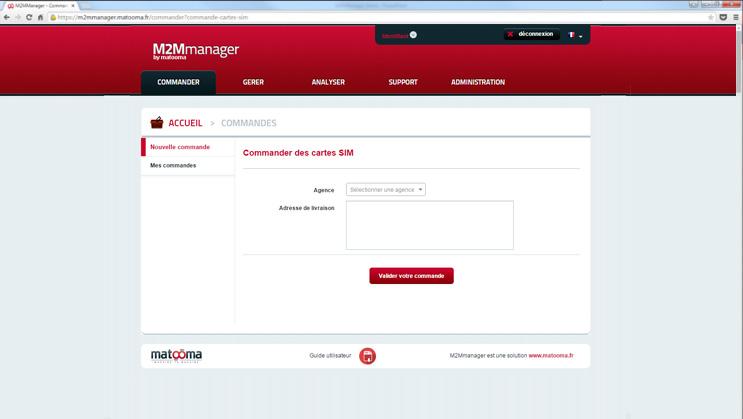
Task: Open the user guide PDF icon
Action: point(367,356)
